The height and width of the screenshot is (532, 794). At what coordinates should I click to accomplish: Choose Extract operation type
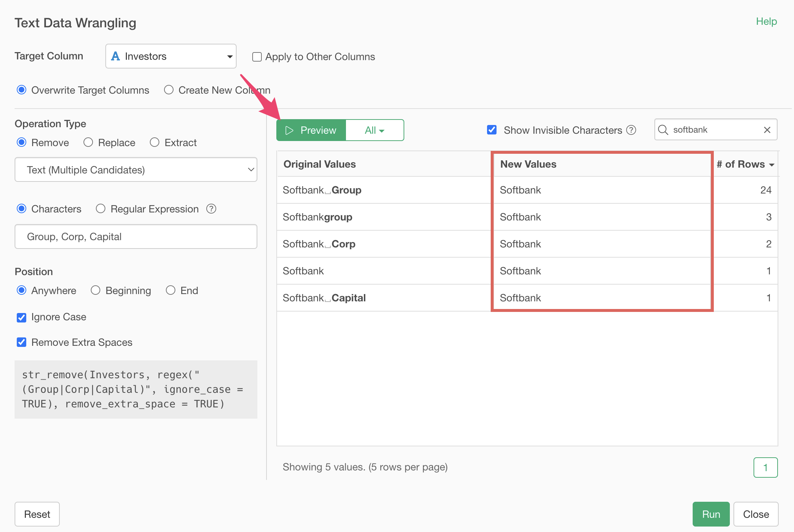point(155,142)
